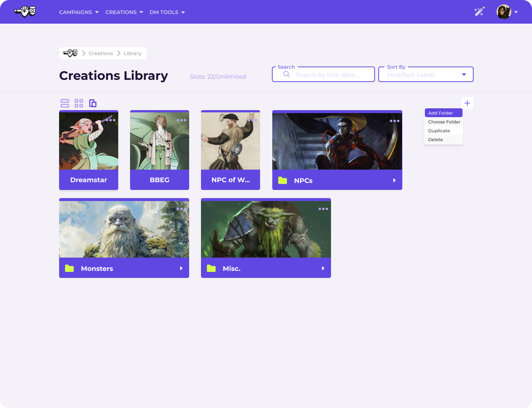Open the Campaigns dropdown menu
Screen dimensions: 532x408
coord(79,12)
